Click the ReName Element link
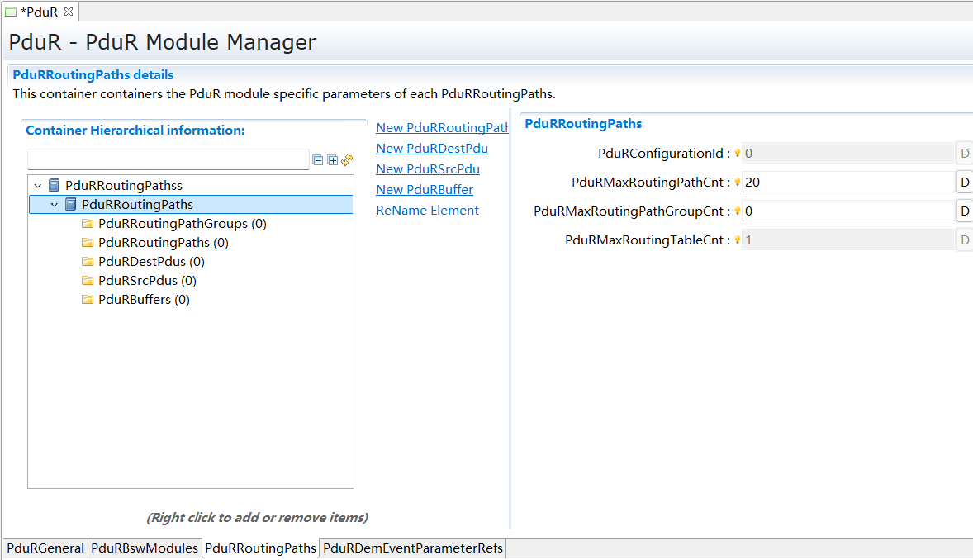Viewport: 973px width, 560px height. [x=427, y=210]
